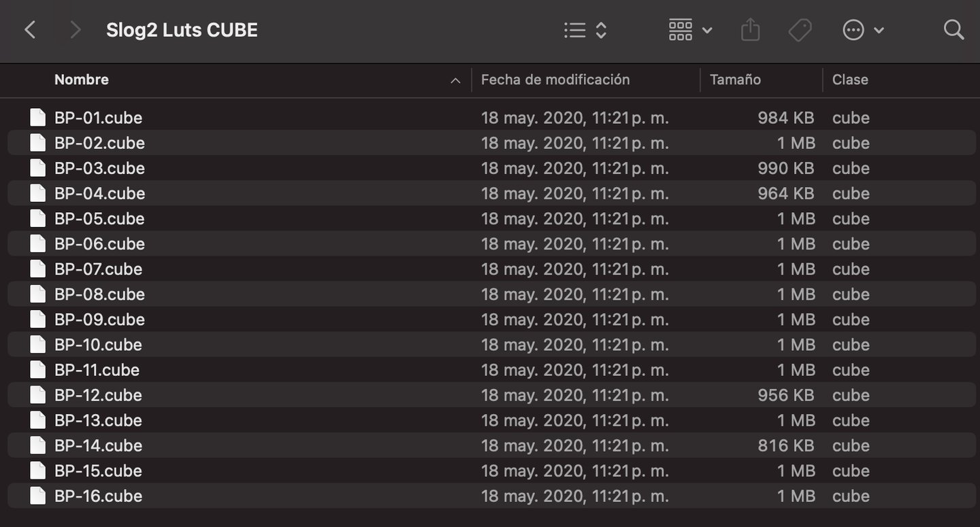Image resolution: width=980 pixels, height=527 pixels.
Task: Select the BP-07.cube file
Action: tap(99, 269)
